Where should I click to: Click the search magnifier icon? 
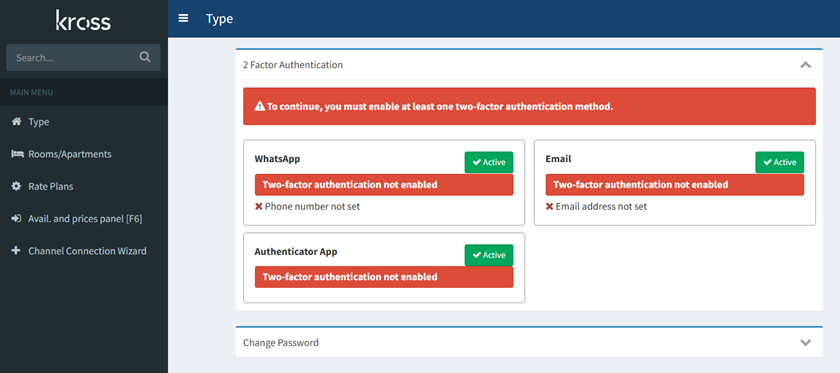coord(145,57)
